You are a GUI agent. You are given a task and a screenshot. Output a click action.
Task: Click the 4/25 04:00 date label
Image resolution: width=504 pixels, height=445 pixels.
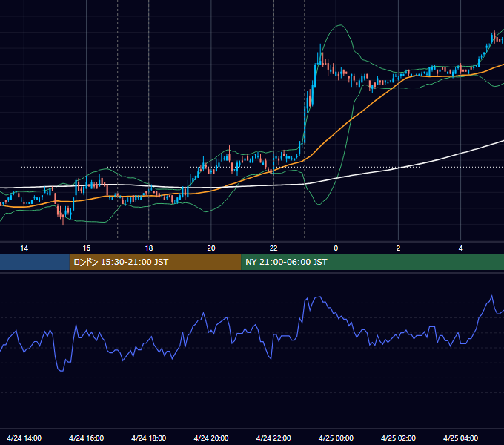[x=460, y=438]
